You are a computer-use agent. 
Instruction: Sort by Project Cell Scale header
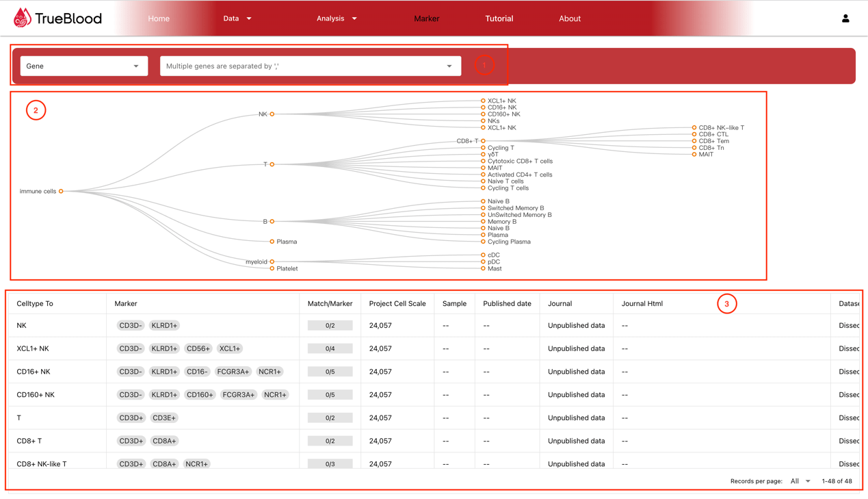coord(397,303)
